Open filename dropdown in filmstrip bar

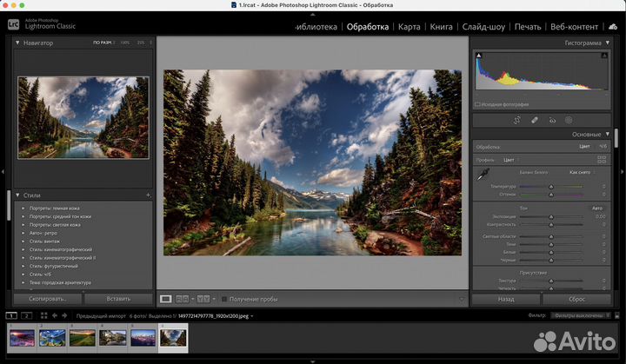[252, 316]
